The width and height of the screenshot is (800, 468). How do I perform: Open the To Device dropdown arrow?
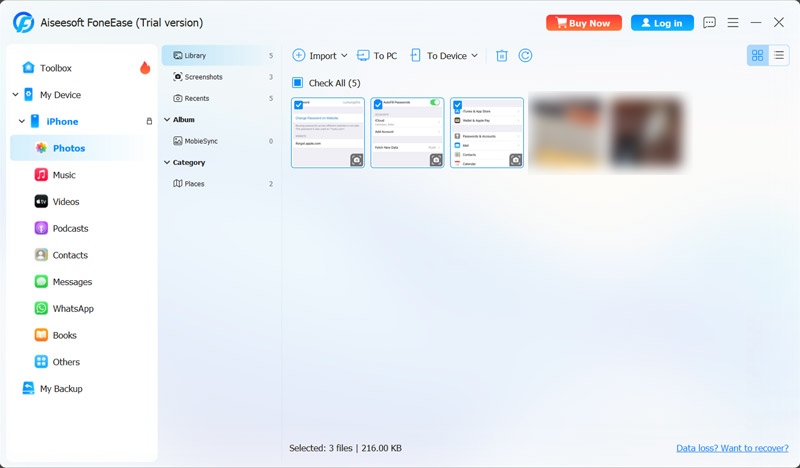474,55
